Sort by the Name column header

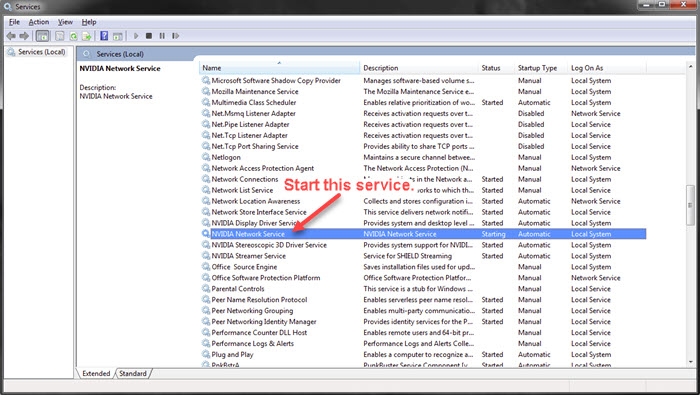(x=279, y=68)
